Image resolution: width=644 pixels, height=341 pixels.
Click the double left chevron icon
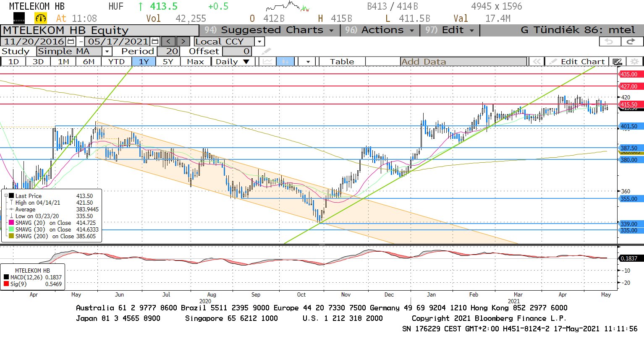[x=536, y=62]
